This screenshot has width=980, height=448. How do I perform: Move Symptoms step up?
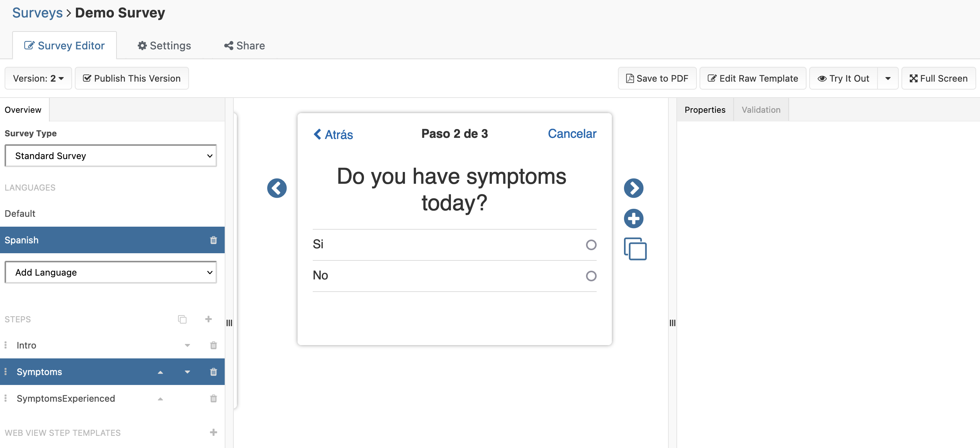tap(160, 372)
